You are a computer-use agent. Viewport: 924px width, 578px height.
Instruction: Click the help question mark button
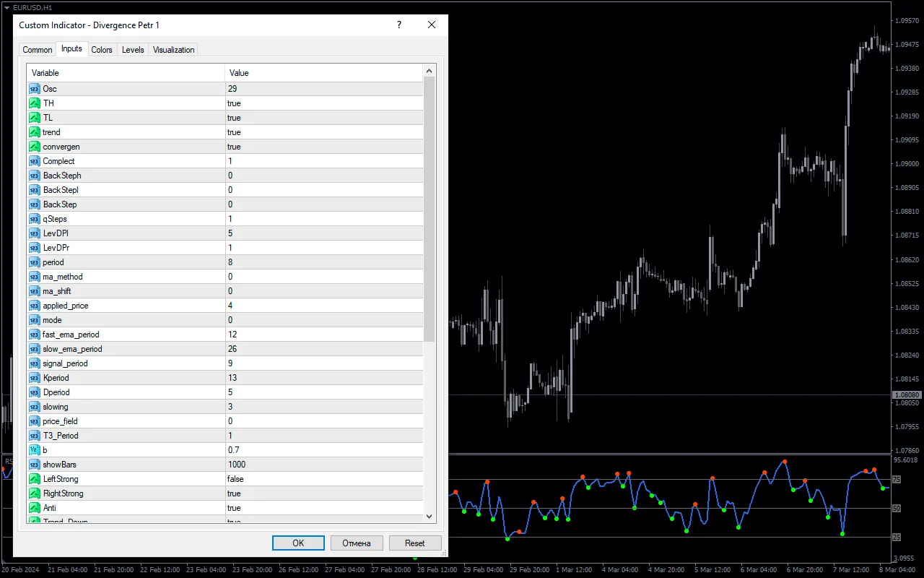pyautogui.click(x=399, y=25)
